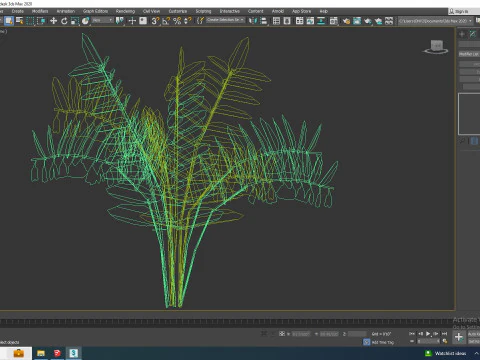Image resolution: width=480 pixels, height=360 pixels.
Task: Open the Scene Explorer from toolbar
Action: click(x=276, y=21)
